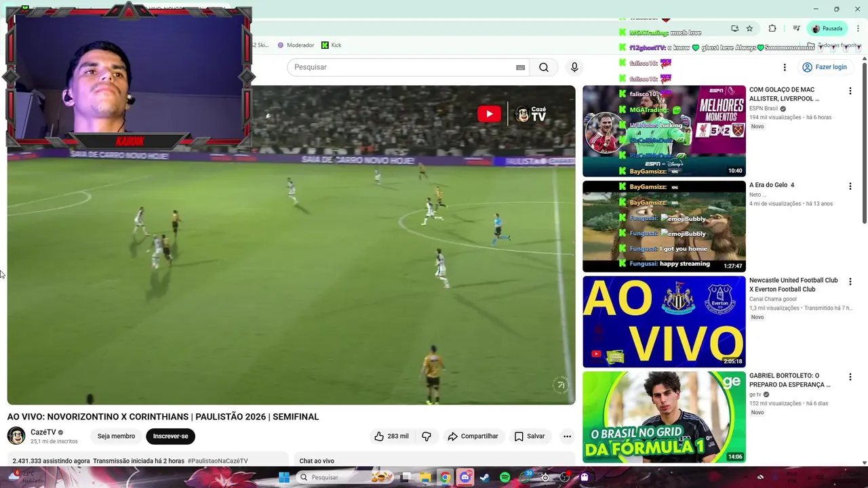Screen dimensions: 868x488
Task: Click the '2.431.333 assistindo agora' text
Action: (x=51, y=461)
